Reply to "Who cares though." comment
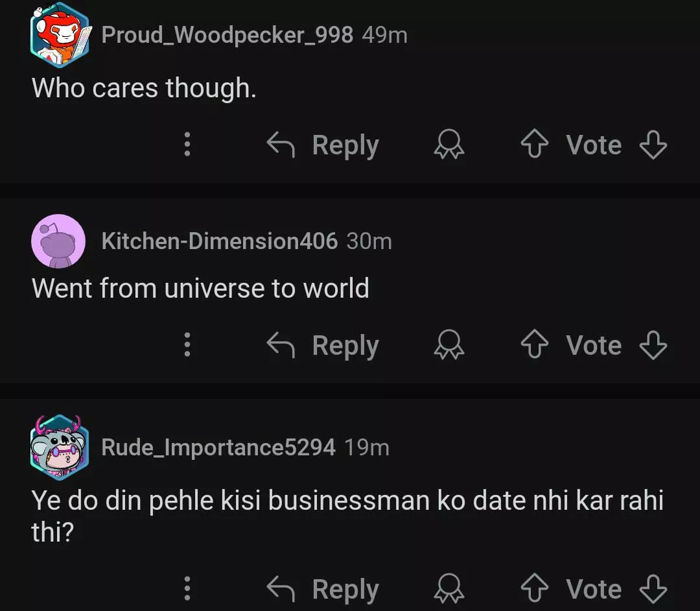Viewport: 700px width, 611px height. click(x=323, y=145)
